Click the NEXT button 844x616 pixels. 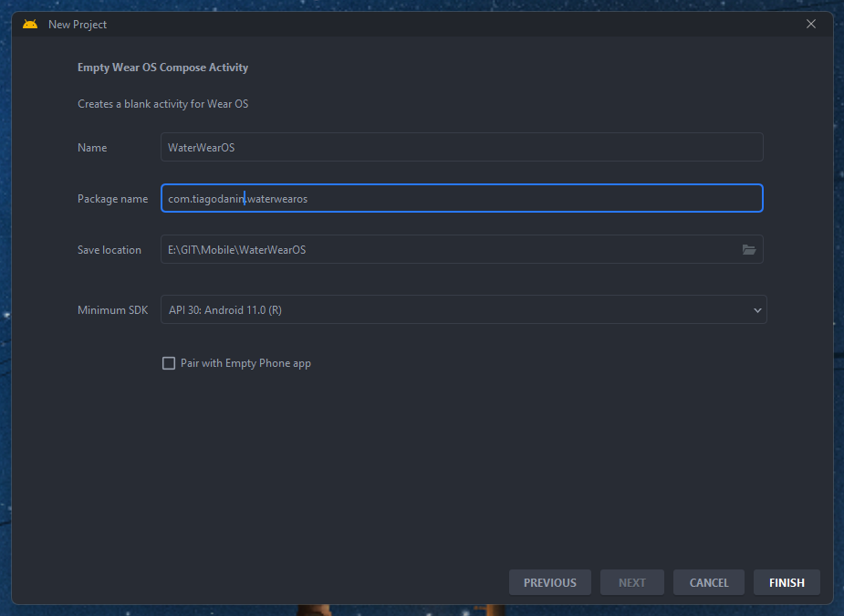click(x=631, y=583)
